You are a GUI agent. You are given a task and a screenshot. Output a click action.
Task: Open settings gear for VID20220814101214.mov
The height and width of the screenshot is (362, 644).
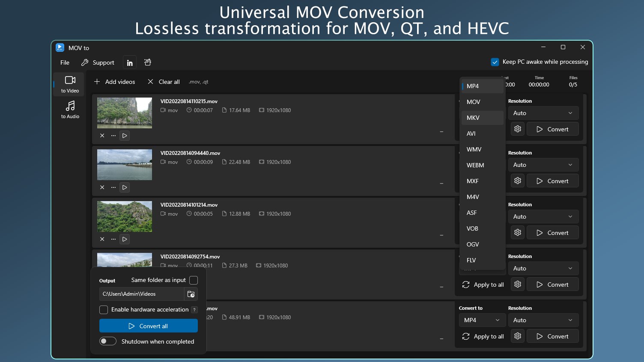(518, 233)
